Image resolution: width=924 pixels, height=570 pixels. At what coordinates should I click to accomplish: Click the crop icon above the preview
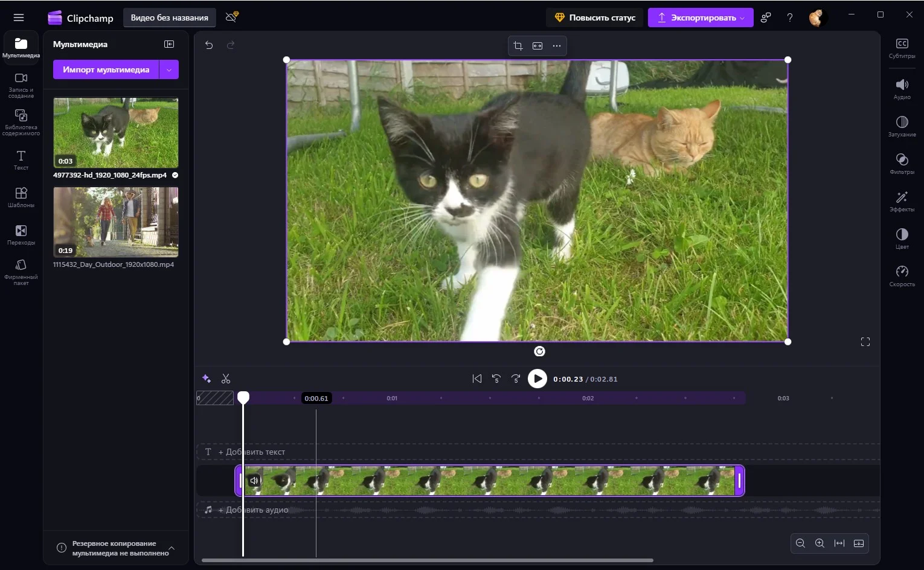pyautogui.click(x=518, y=46)
